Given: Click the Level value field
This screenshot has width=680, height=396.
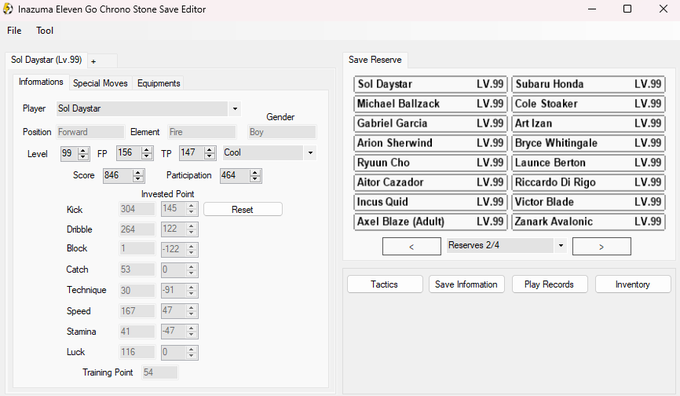Looking at the screenshot, I should pyautogui.click(x=69, y=153).
